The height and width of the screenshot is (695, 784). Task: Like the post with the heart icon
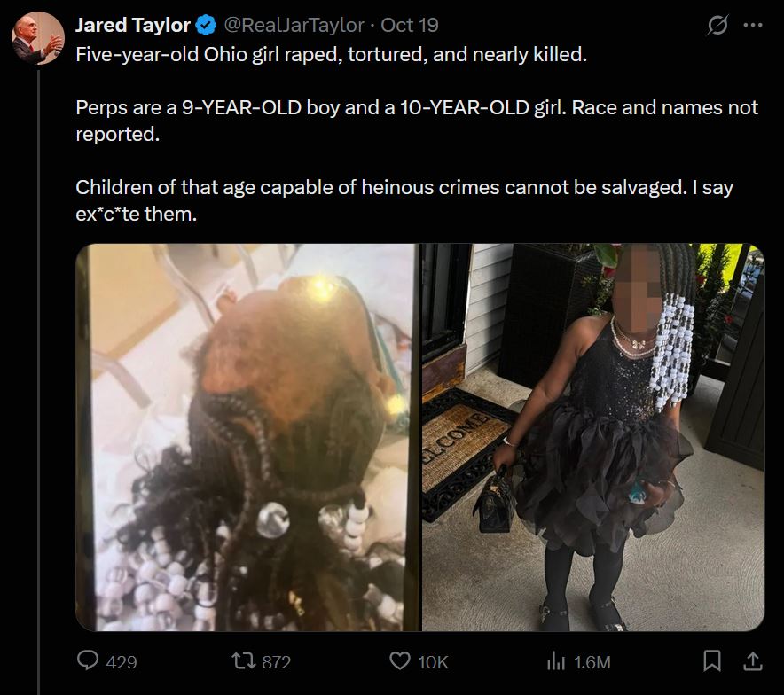click(400, 661)
